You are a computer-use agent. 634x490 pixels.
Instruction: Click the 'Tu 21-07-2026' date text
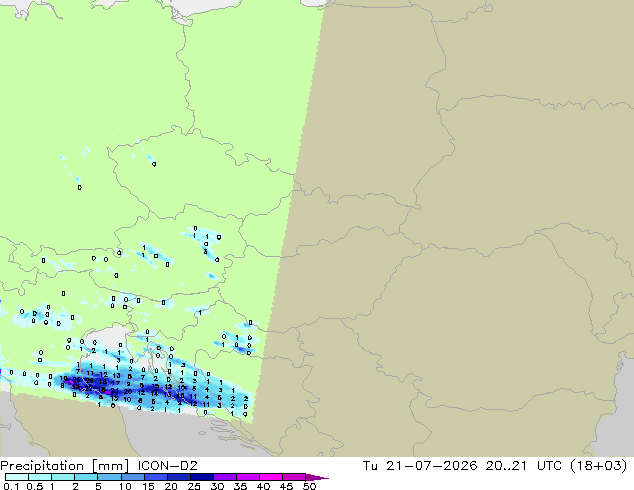[420, 466]
